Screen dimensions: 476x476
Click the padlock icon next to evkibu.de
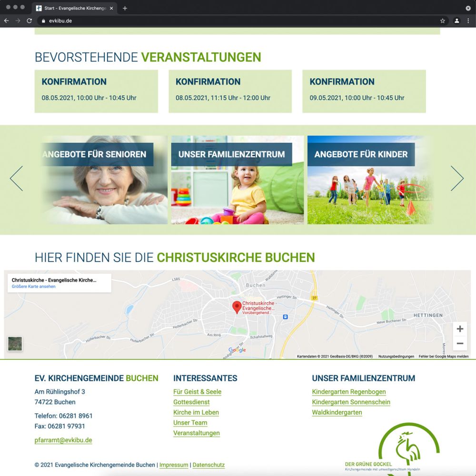(42, 21)
